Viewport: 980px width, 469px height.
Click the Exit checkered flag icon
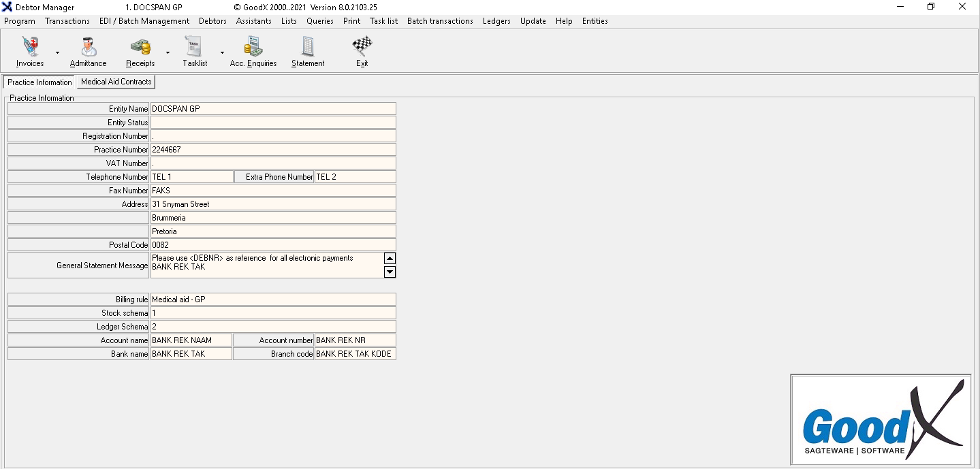[x=362, y=52]
